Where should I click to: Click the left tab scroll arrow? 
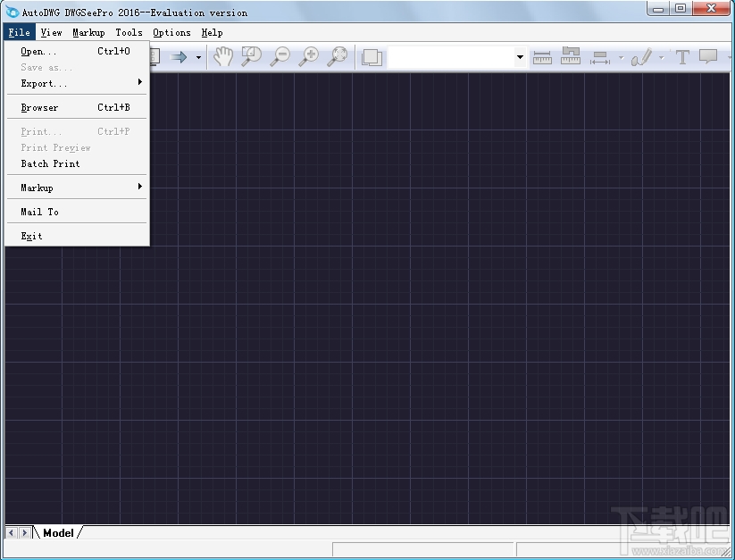[12, 533]
